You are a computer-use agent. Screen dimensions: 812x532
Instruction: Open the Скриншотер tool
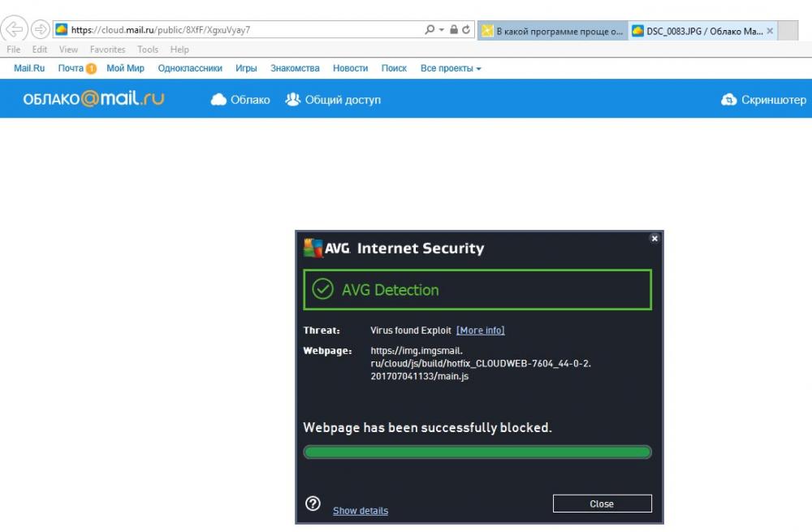[763, 99]
